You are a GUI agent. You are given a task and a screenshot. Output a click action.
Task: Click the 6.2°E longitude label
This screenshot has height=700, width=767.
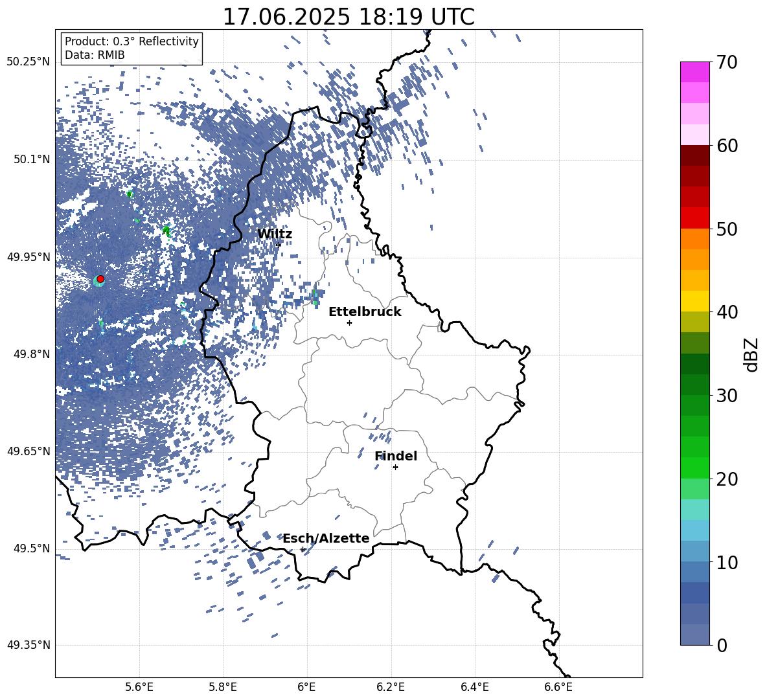click(x=391, y=687)
